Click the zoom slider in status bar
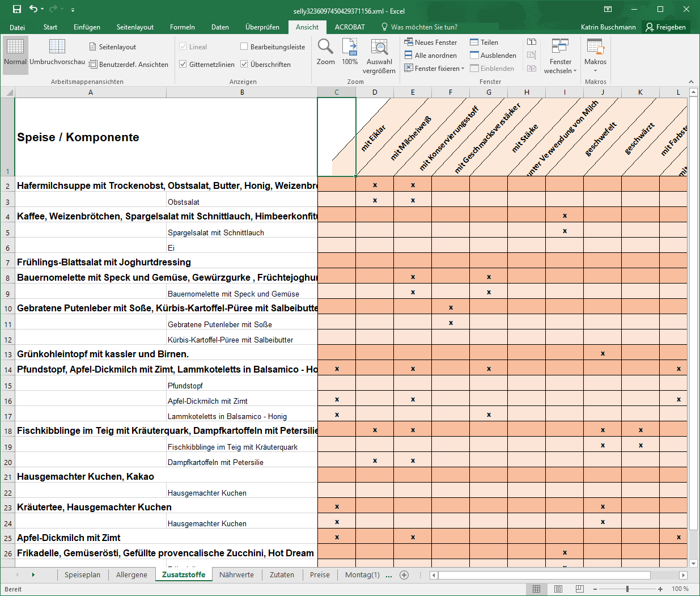700x596 pixels. point(627,589)
